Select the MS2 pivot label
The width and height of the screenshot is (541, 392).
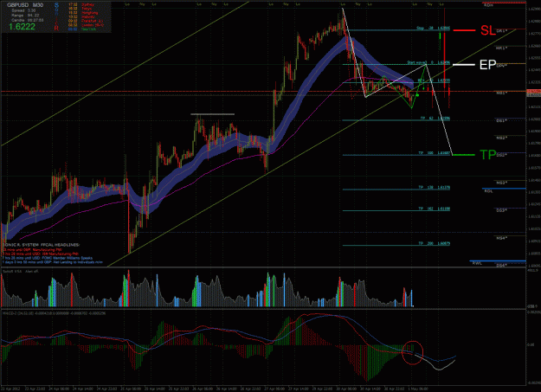[502, 138]
